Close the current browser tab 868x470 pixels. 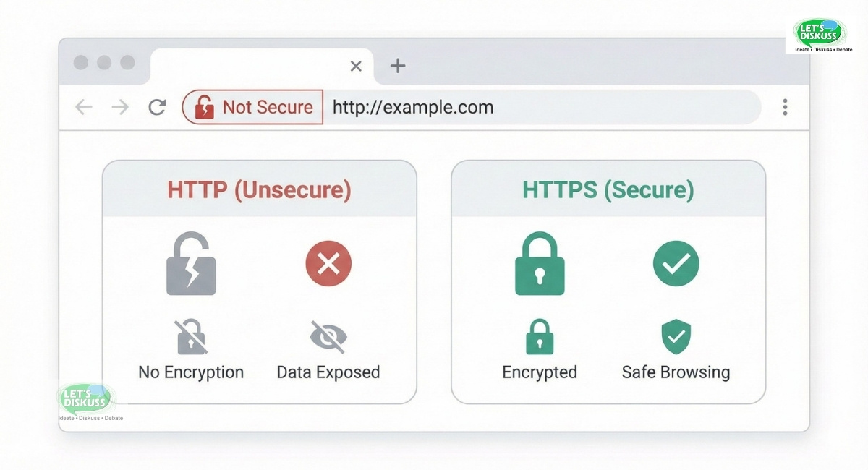click(x=356, y=66)
